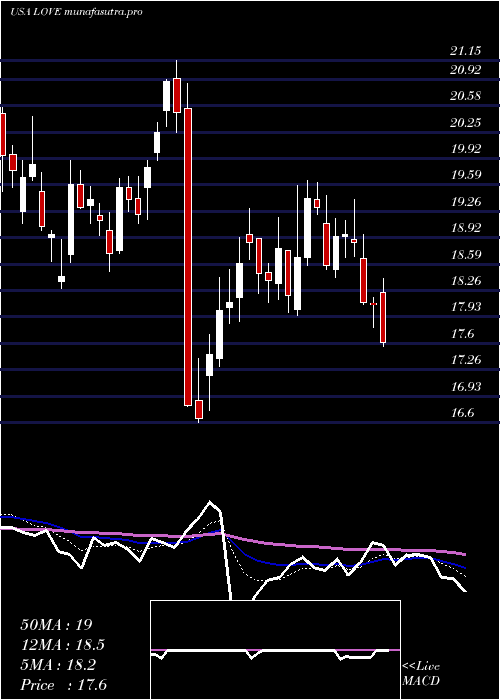Click the Price : 17.6 readout
The image size is (500, 700).
(63, 685)
